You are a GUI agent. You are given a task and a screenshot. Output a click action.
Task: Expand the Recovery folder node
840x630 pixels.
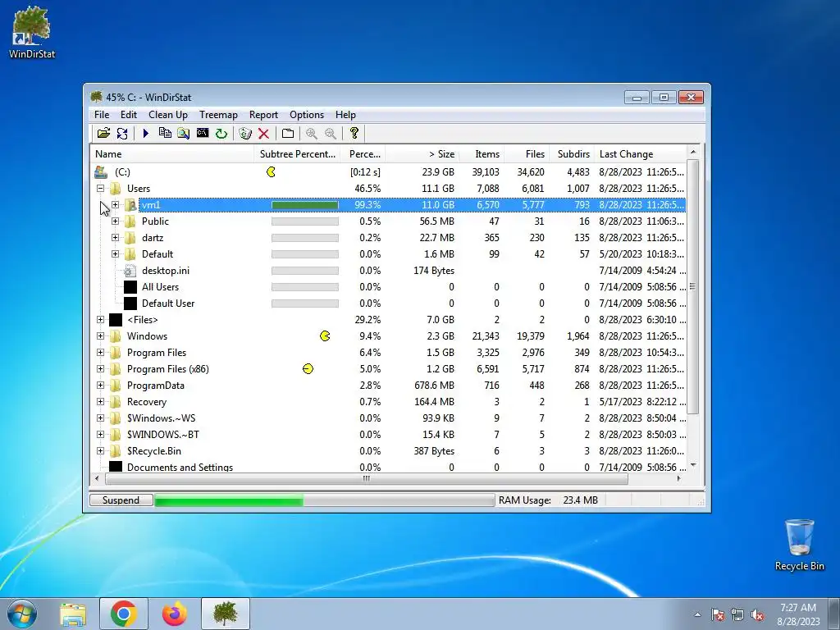100,401
